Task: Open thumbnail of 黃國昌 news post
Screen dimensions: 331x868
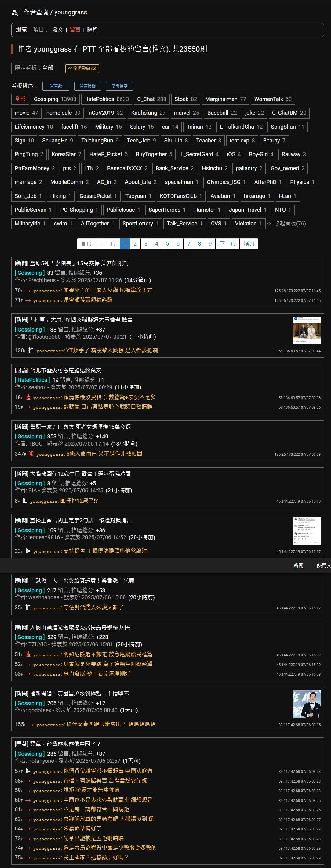Action: [x=307, y=704]
